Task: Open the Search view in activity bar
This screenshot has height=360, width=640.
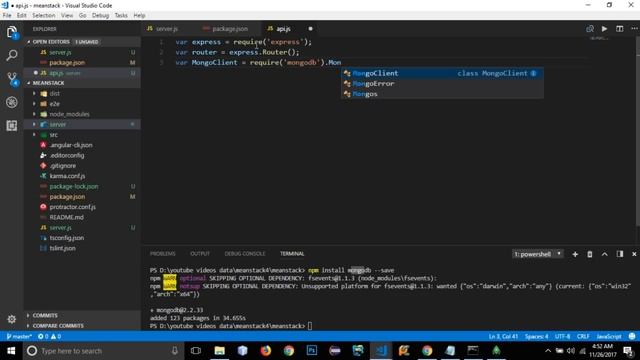Action: point(12,55)
